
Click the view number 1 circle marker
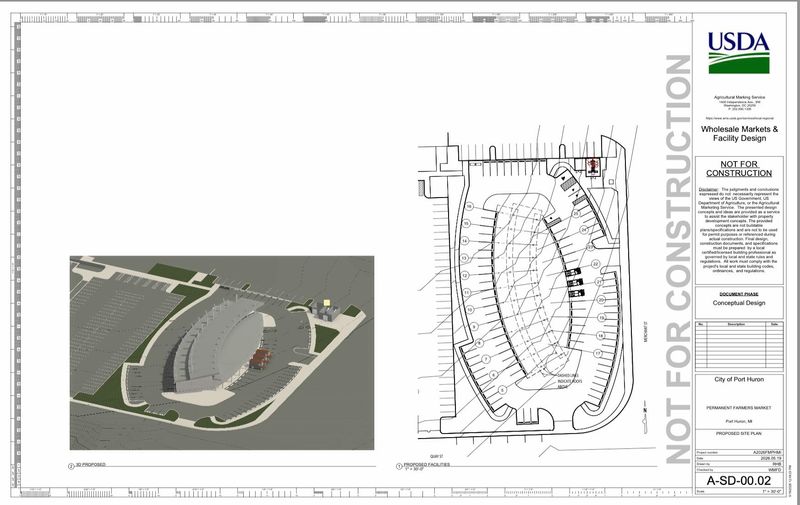tap(399, 466)
